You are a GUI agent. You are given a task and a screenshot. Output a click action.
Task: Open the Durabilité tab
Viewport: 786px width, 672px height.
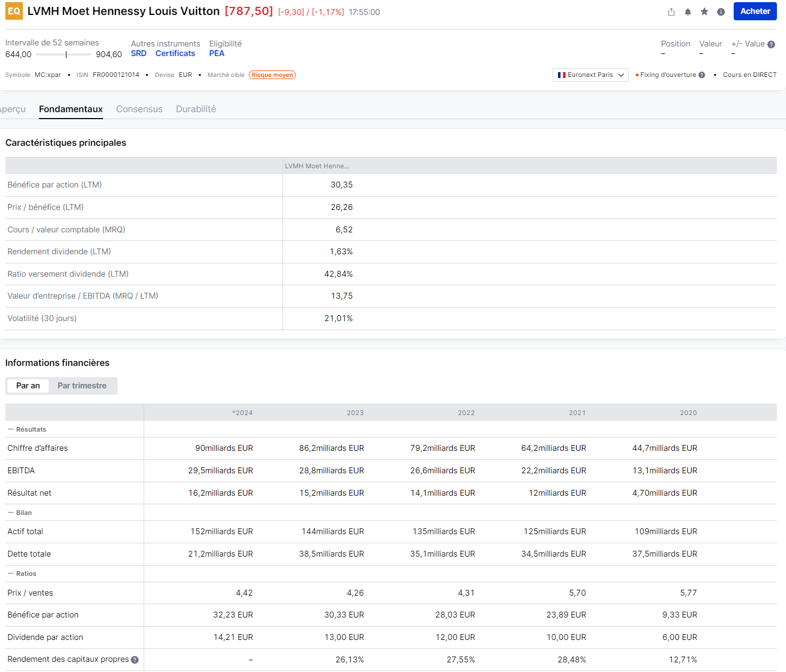pos(196,109)
